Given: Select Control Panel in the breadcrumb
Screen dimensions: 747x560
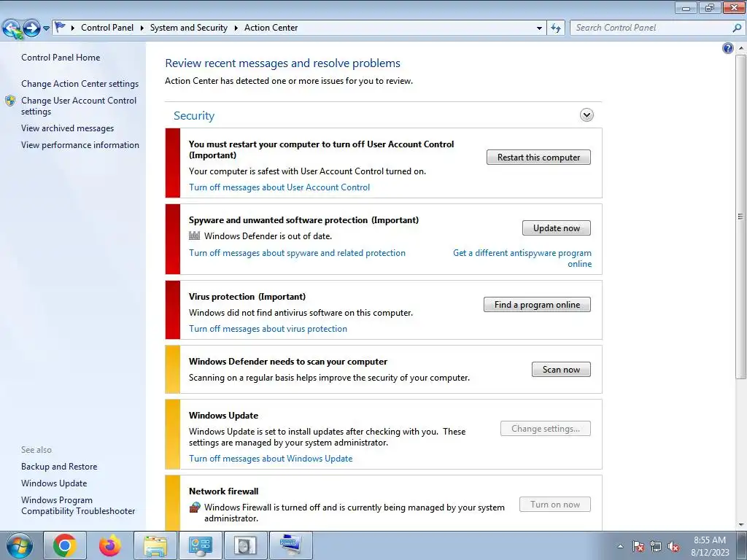Looking at the screenshot, I should tap(107, 28).
